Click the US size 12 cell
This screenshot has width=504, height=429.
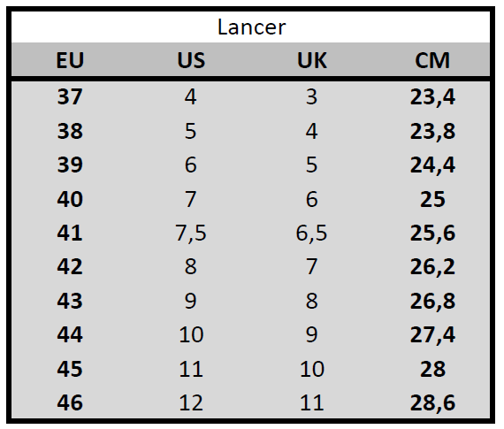point(191,402)
